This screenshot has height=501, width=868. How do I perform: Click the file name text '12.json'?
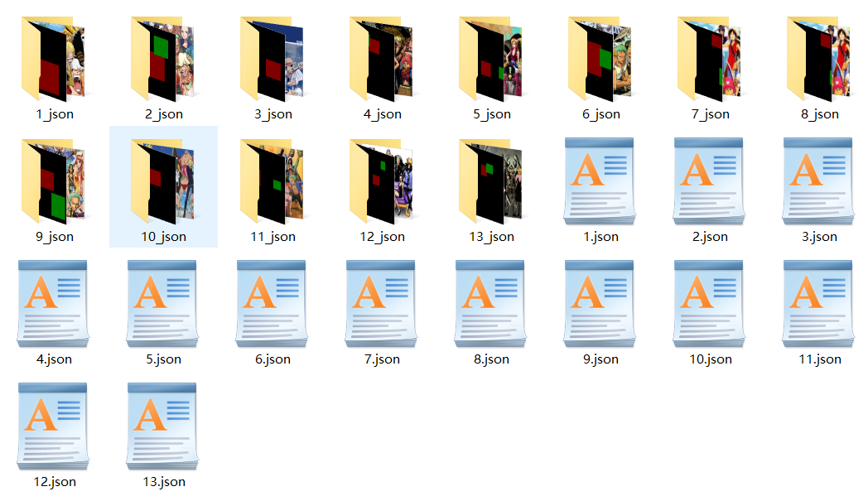[x=55, y=482]
